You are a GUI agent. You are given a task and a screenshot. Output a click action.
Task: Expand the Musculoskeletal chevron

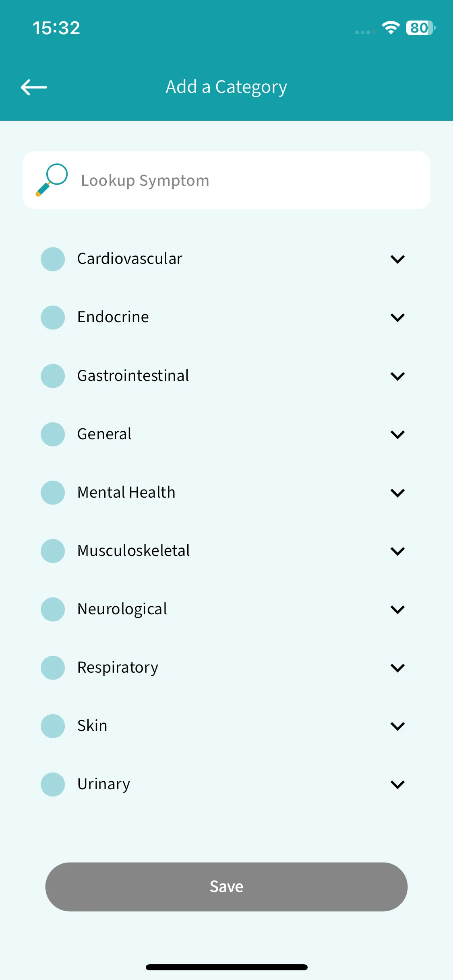click(x=397, y=551)
